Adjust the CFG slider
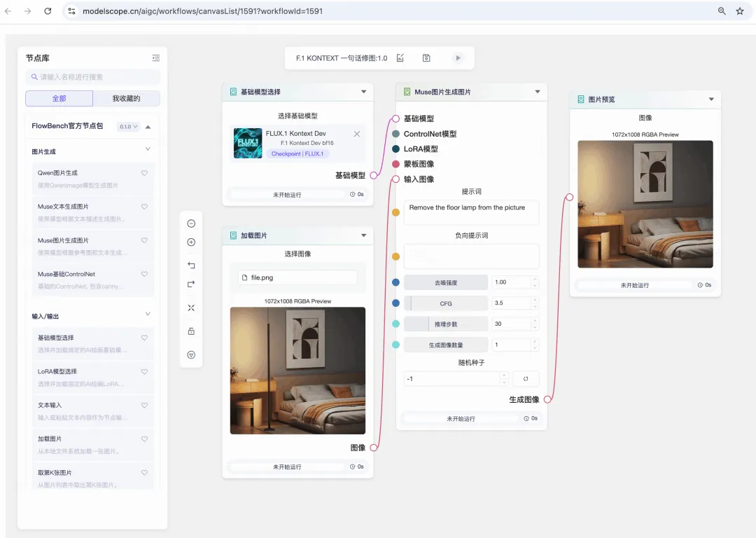 point(445,303)
